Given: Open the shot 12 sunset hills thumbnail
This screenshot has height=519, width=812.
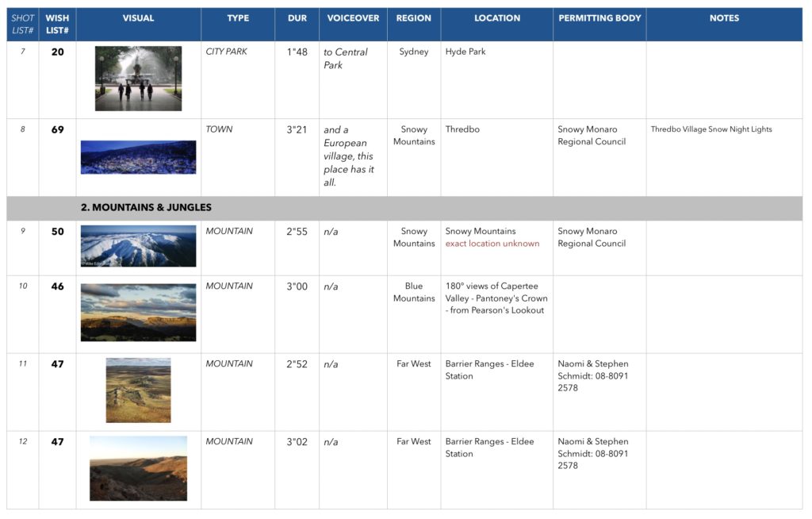Looking at the screenshot, I should [138, 468].
